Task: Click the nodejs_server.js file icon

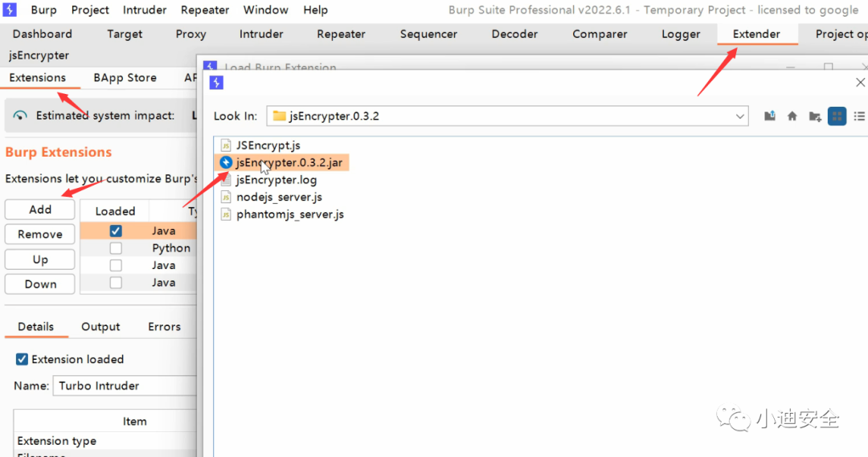Action: point(225,197)
